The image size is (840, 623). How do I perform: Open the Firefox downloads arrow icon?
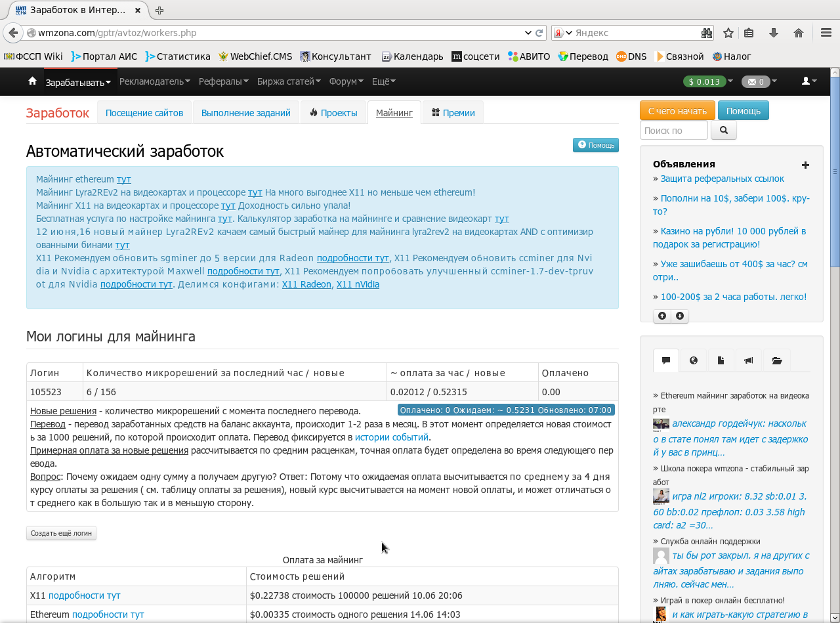tap(774, 33)
